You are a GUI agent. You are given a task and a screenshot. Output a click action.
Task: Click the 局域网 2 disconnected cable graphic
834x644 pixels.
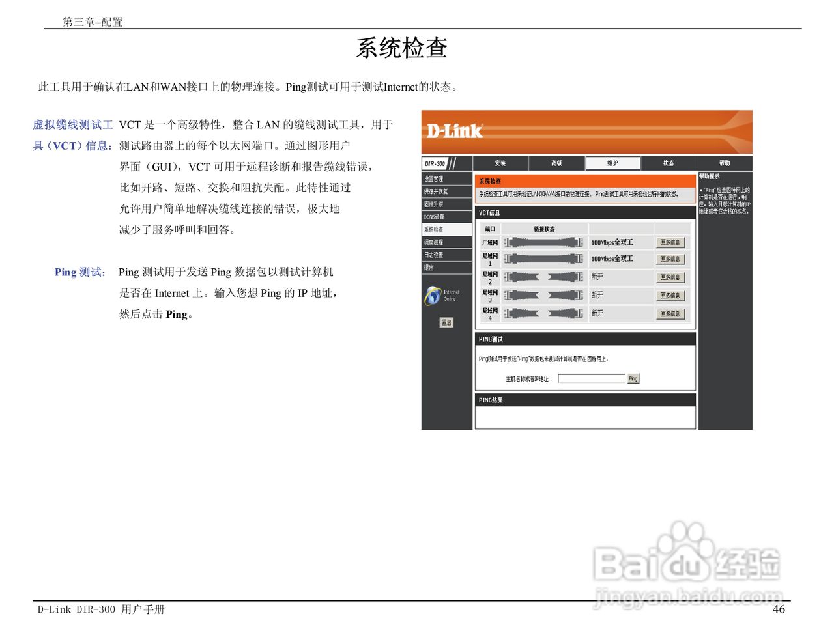pyautogui.click(x=543, y=277)
